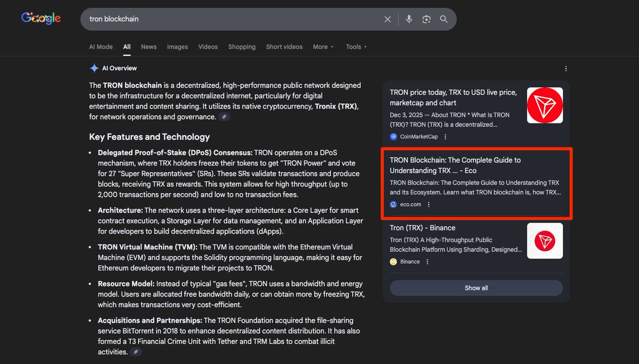639x364 pixels.
Task: Click the eco.com source name
Action: click(411, 204)
